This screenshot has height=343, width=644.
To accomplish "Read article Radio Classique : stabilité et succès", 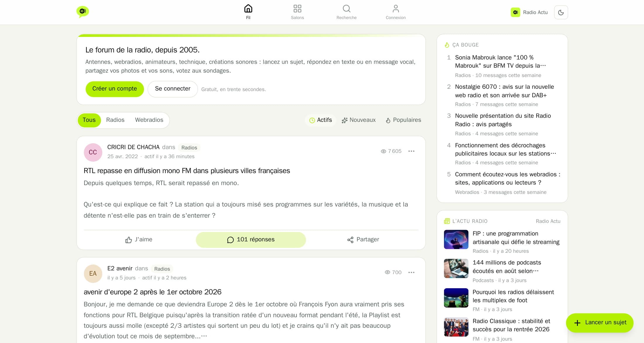I will pyautogui.click(x=511, y=325).
